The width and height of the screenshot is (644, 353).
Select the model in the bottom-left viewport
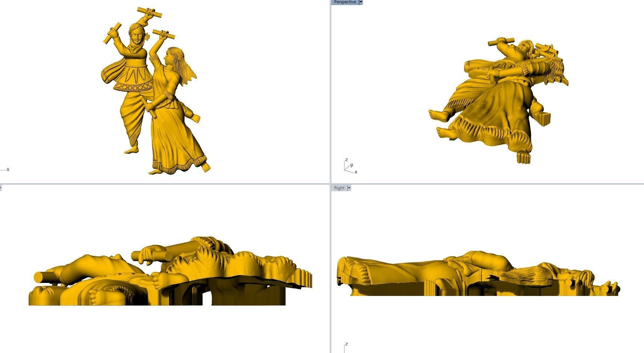pos(170,271)
